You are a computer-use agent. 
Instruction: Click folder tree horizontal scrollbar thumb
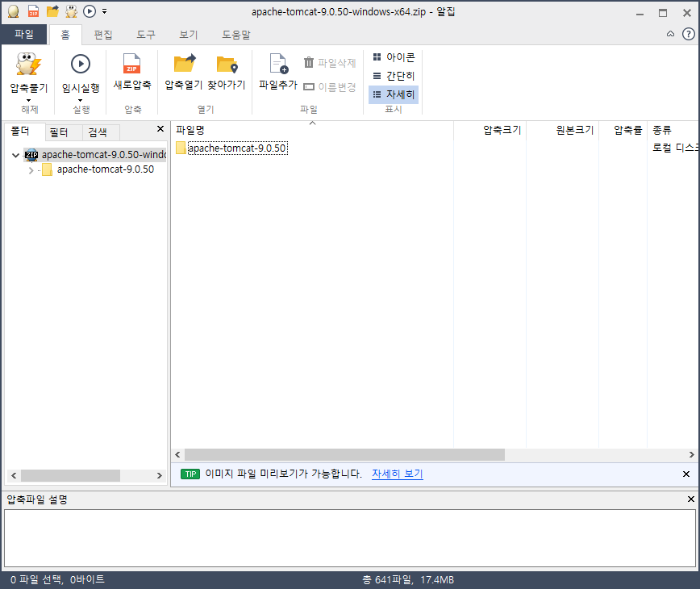coord(70,475)
